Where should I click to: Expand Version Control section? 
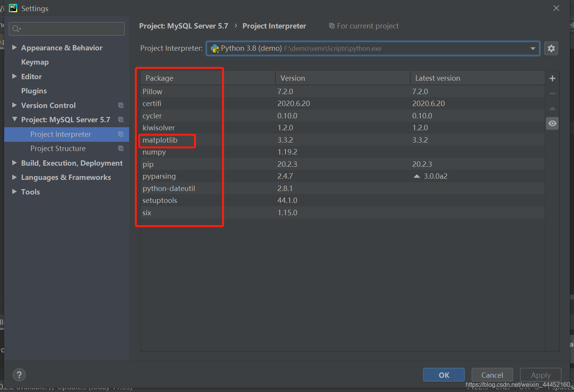coord(14,105)
